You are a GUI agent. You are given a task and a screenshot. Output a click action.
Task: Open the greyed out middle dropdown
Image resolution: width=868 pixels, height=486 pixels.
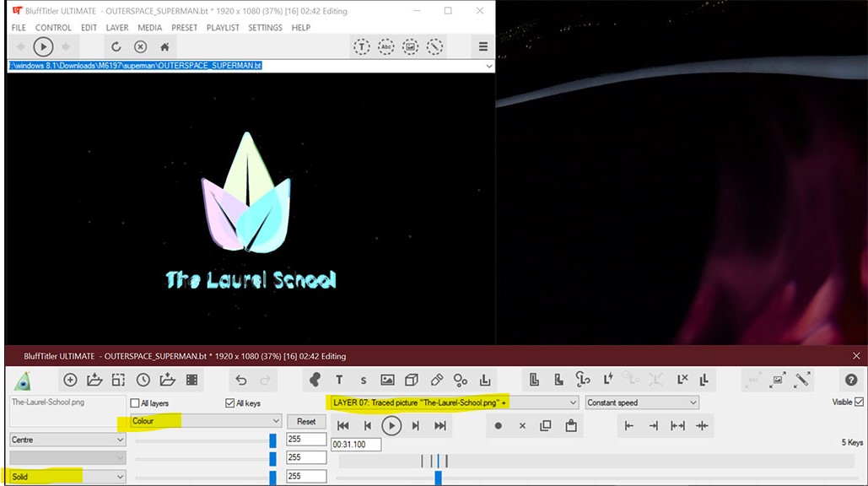(x=67, y=458)
